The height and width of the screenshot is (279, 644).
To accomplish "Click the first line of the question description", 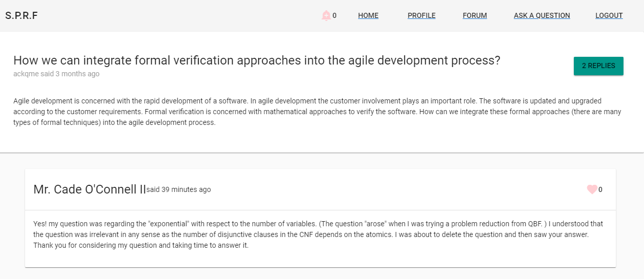I will click(x=307, y=101).
